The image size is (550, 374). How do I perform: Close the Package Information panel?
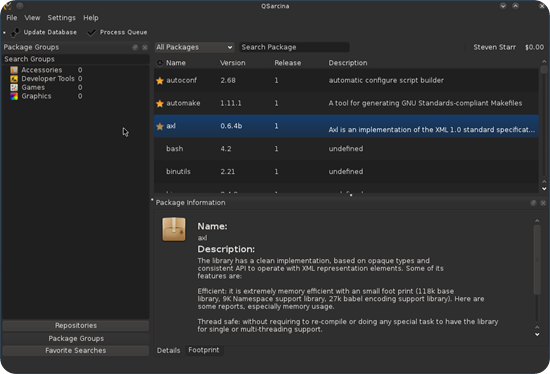click(543, 203)
